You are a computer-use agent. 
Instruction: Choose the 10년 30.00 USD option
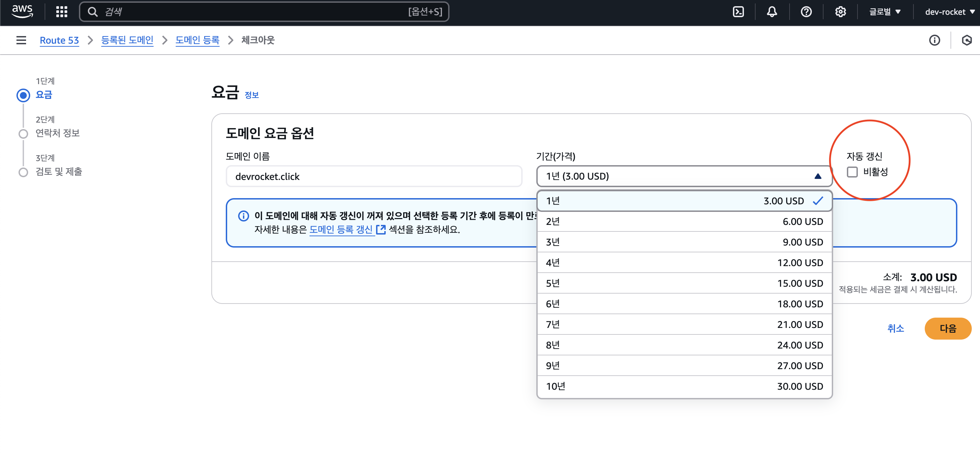click(x=684, y=386)
